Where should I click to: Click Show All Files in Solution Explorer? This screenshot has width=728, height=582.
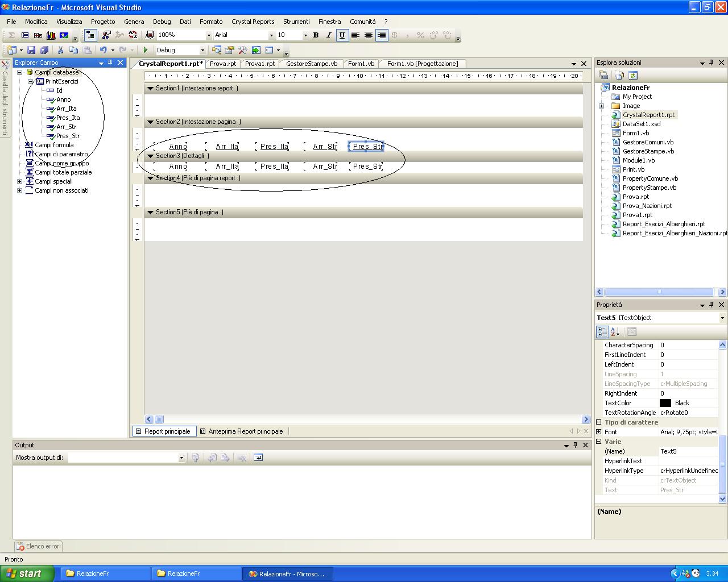pyautogui.click(x=620, y=75)
